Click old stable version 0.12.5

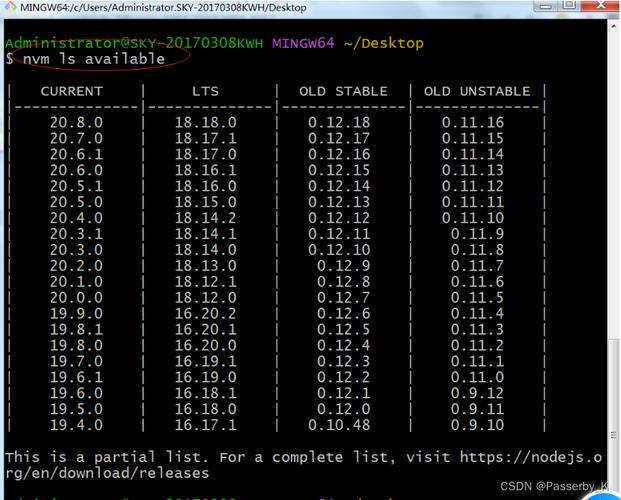click(344, 329)
